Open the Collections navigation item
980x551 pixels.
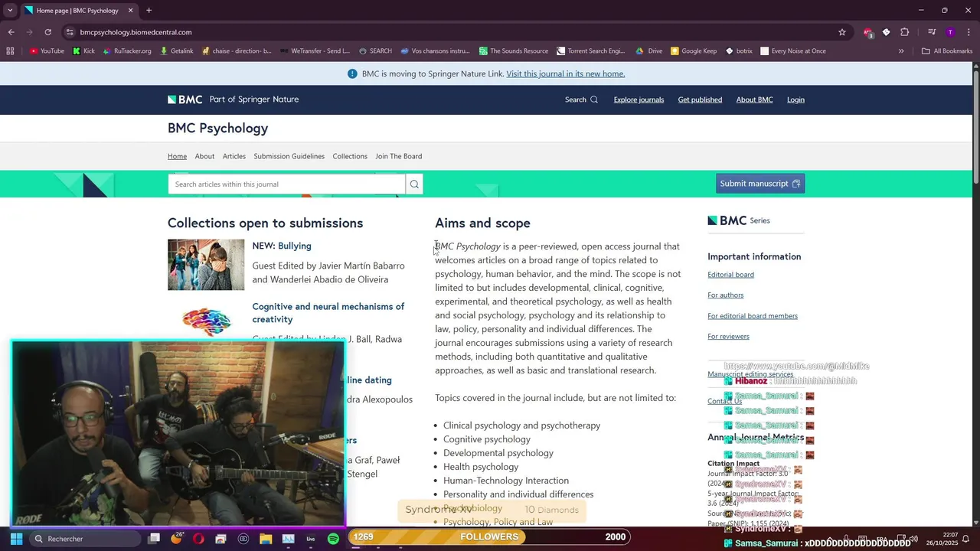(x=350, y=156)
